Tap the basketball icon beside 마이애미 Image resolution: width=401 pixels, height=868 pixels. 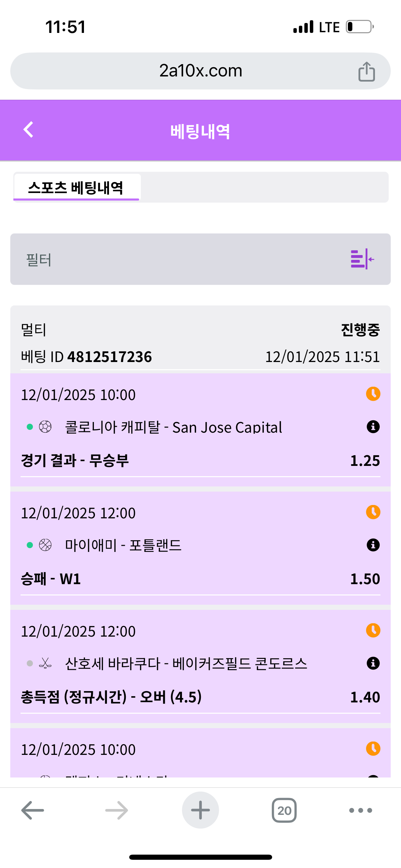coord(45,545)
